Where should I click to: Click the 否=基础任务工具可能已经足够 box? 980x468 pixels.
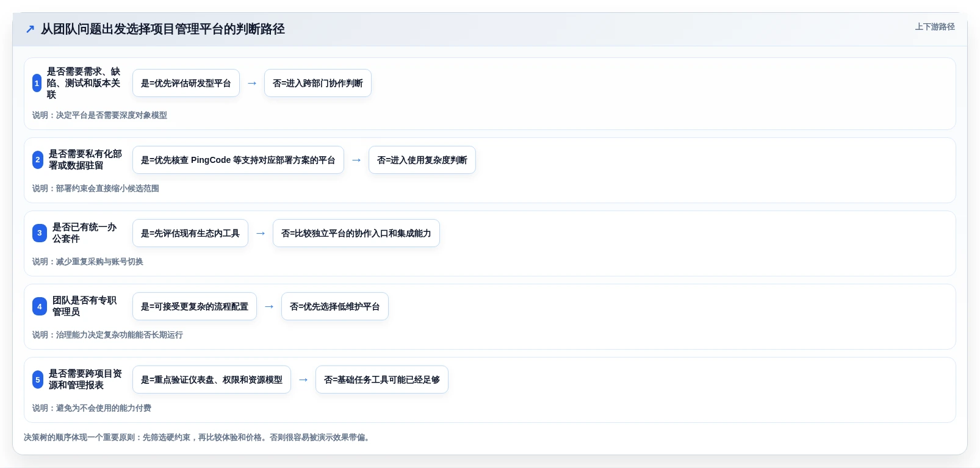(x=382, y=380)
